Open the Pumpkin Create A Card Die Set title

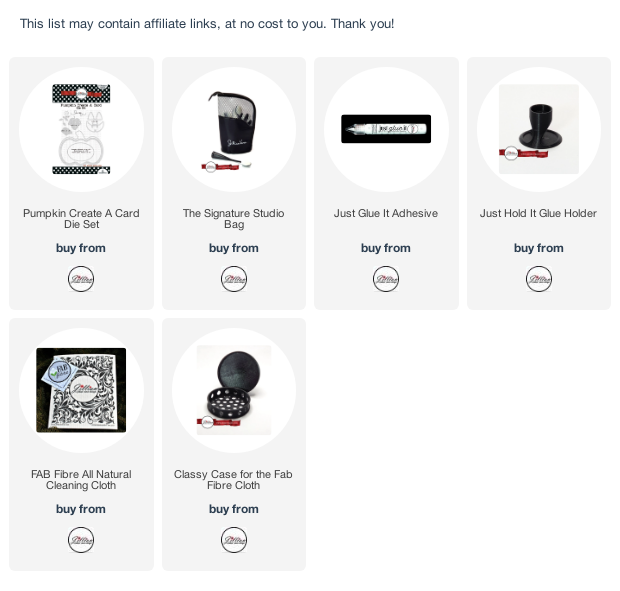[x=81, y=219]
